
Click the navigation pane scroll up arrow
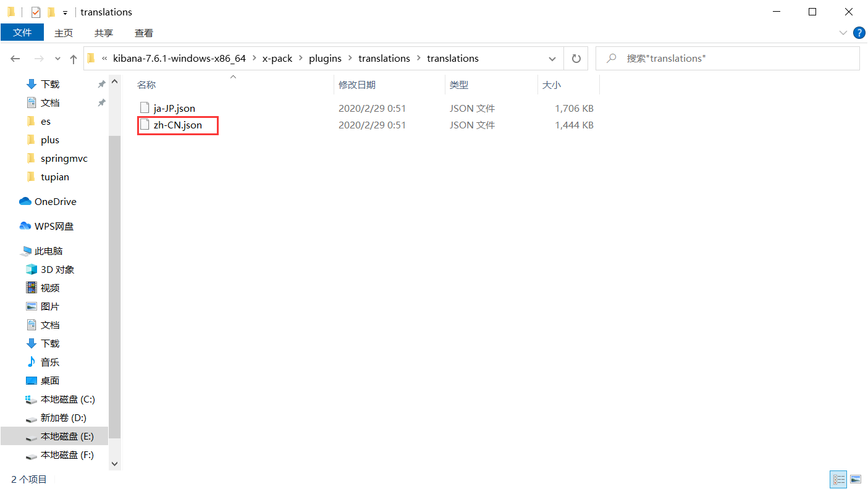(x=114, y=81)
